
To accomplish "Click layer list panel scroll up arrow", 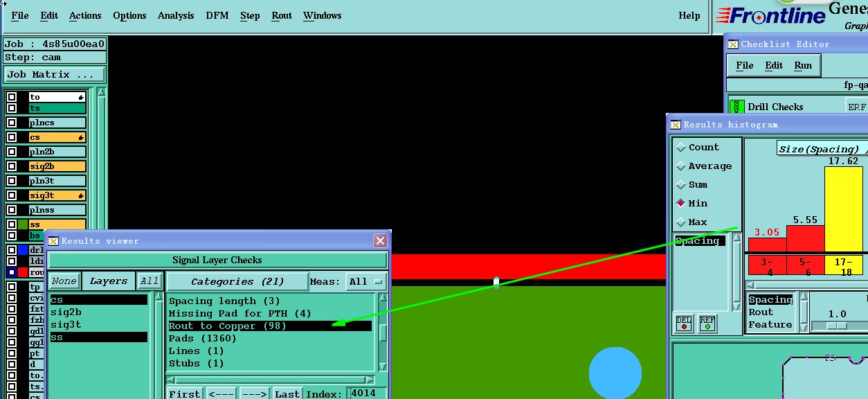I will click(102, 92).
